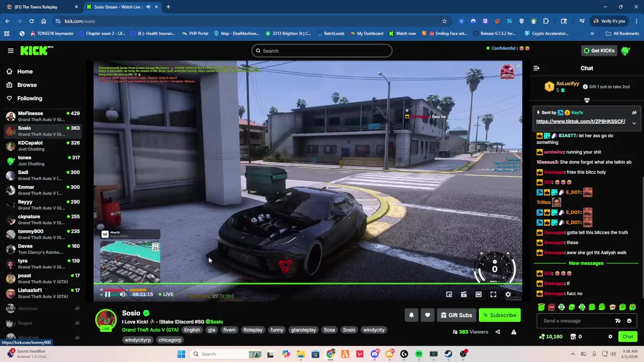Open the green profile avatar menu
The height and width of the screenshot is (362, 644).
[x=625, y=51]
